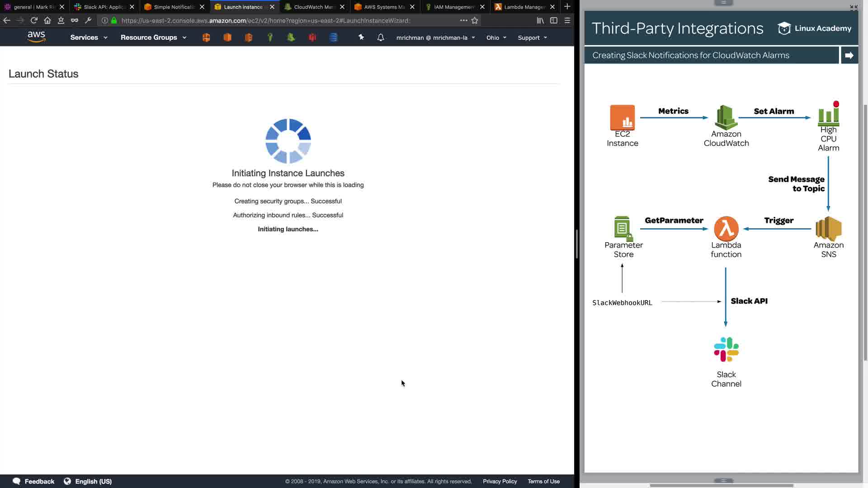Switch to the Lambda Management tab
The image size is (868, 488).
click(x=524, y=7)
